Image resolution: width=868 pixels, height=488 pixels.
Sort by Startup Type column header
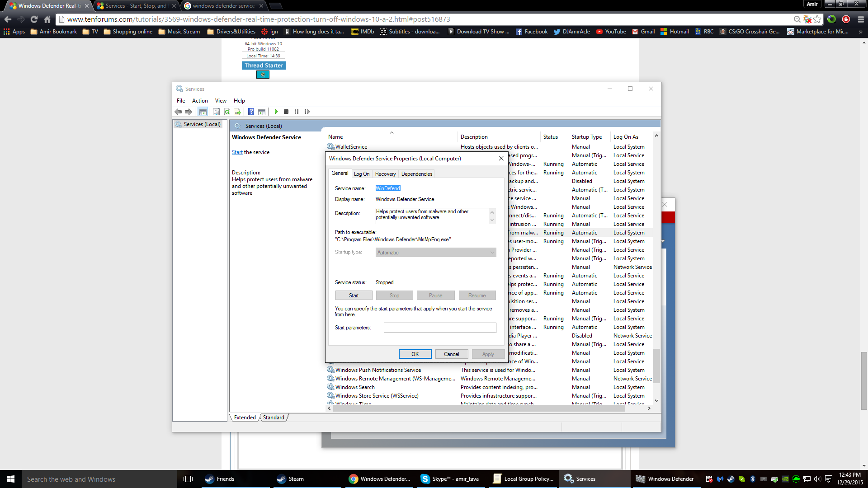(x=589, y=137)
